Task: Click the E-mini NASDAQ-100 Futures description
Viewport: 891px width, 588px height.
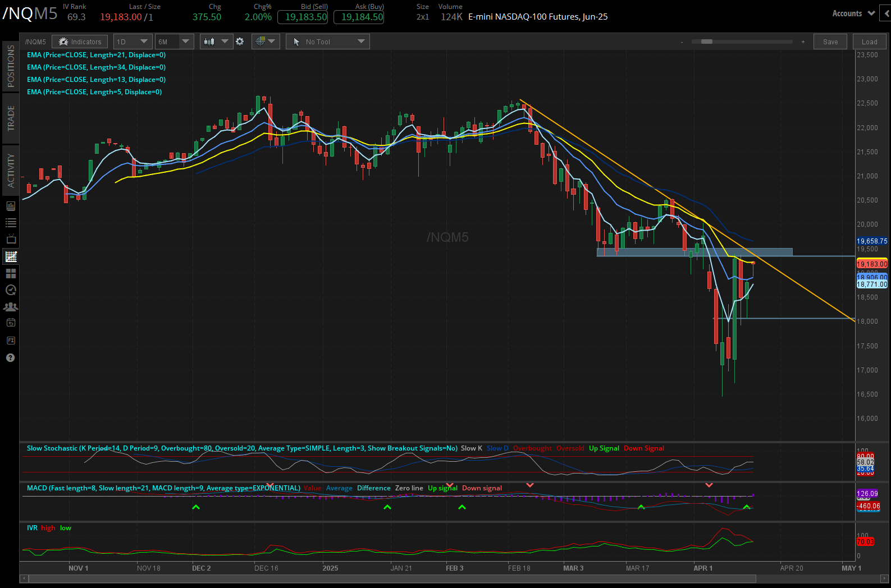Action: (x=538, y=17)
